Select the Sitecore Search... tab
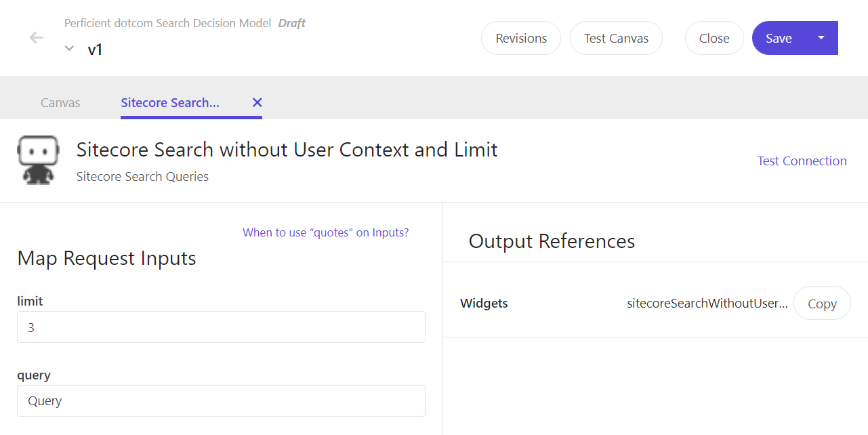This screenshot has height=435, width=868. [x=170, y=103]
